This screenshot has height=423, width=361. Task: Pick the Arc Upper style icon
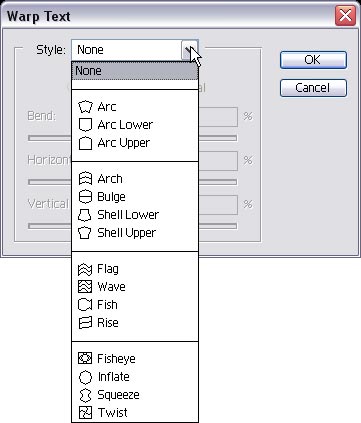click(85, 143)
